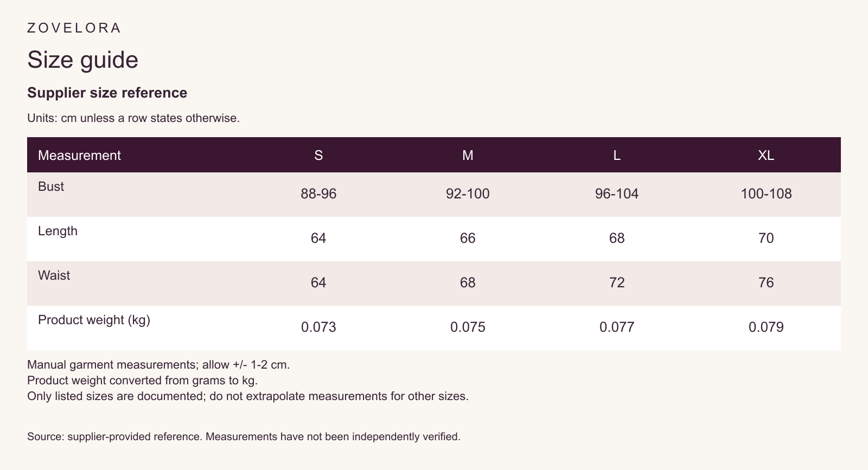868x470 pixels.
Task: Select the Measurement column header
Action: tap(79, 155)
